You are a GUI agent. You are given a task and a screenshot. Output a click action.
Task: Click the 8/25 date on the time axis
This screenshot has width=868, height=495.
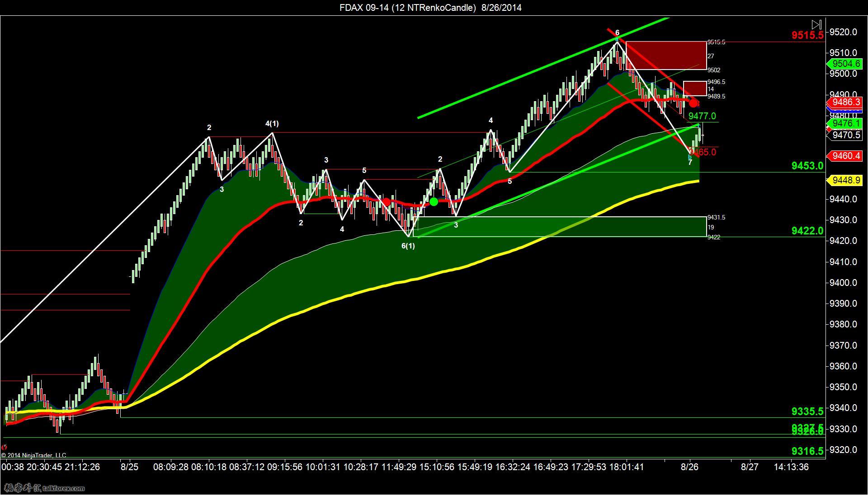(129, 467)
